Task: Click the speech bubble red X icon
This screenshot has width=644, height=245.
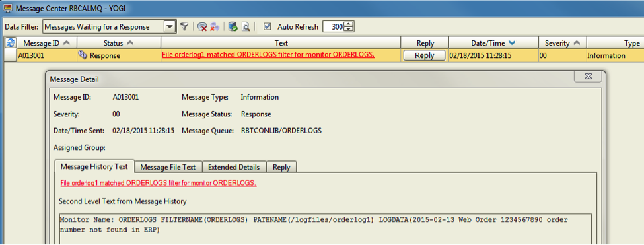Action: pyautogui.click(x=201, y=27)
